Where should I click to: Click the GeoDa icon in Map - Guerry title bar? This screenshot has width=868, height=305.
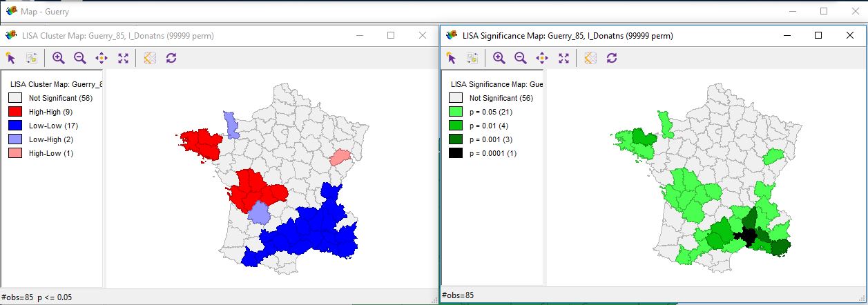(11, 12)
